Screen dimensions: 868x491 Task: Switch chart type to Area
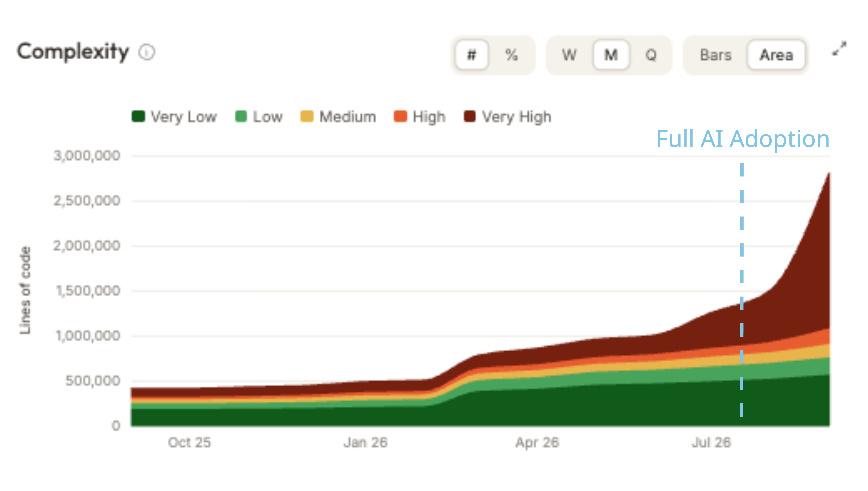tap(776, 55)
